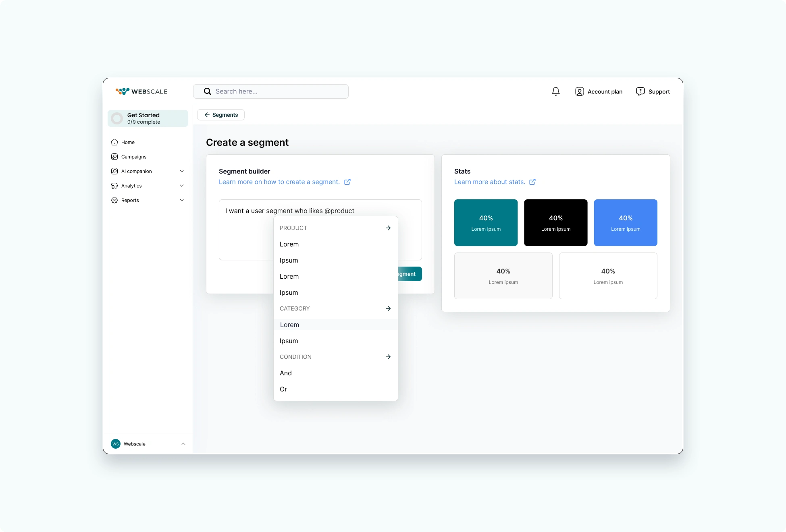Open Campaigns from the sidebar
786x532 pixels.
(x=133, y=157)
